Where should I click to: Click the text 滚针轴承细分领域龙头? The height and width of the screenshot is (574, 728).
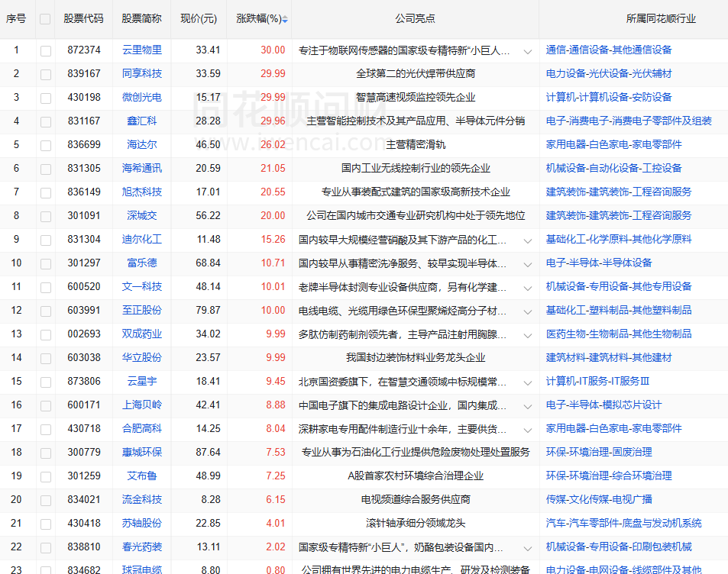(x=416, y=523)
